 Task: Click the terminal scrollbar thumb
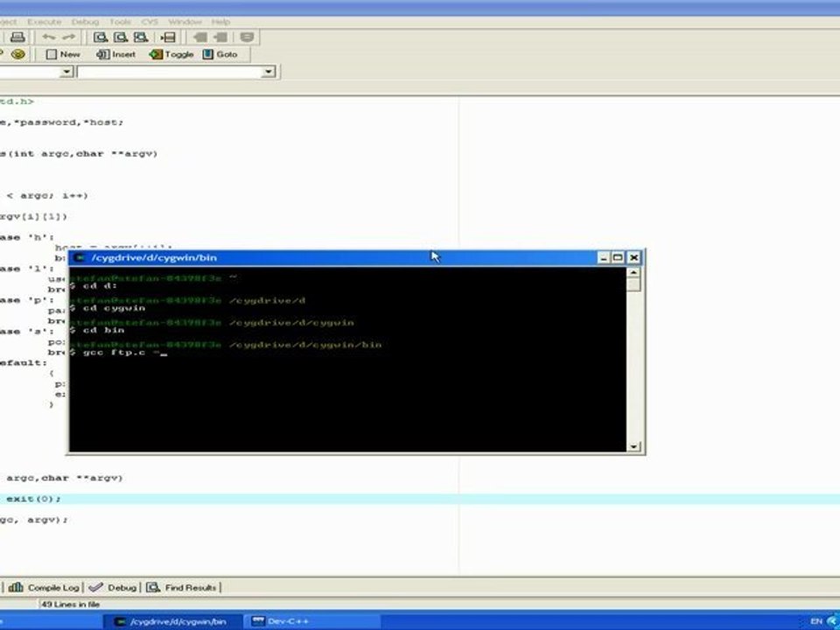[633, 285]
